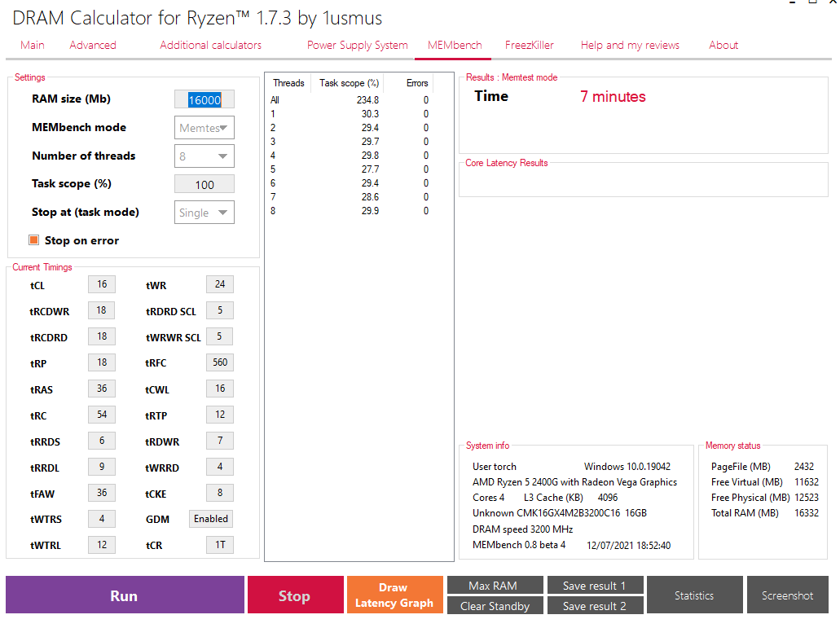Select the thread 5 row with 27.7
The width and height of the screenshot is (840, 628).
click(x=350, y=169)
